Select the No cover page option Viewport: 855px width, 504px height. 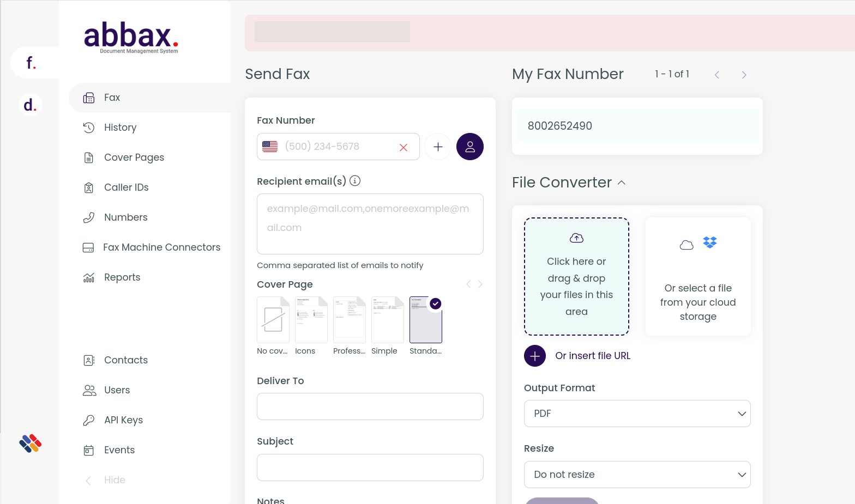[273, 320]
